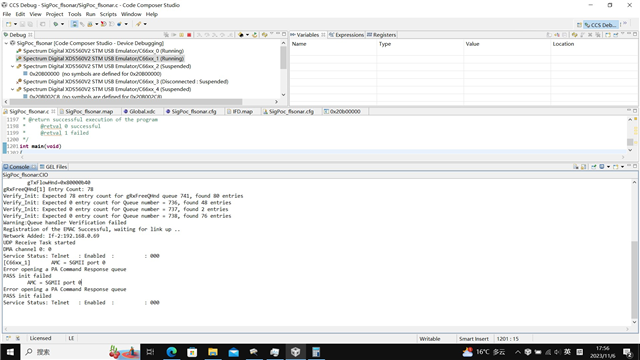Collapse the SigPoc_flsonar debug session node
640x360 pixels.
click(6, 43)
